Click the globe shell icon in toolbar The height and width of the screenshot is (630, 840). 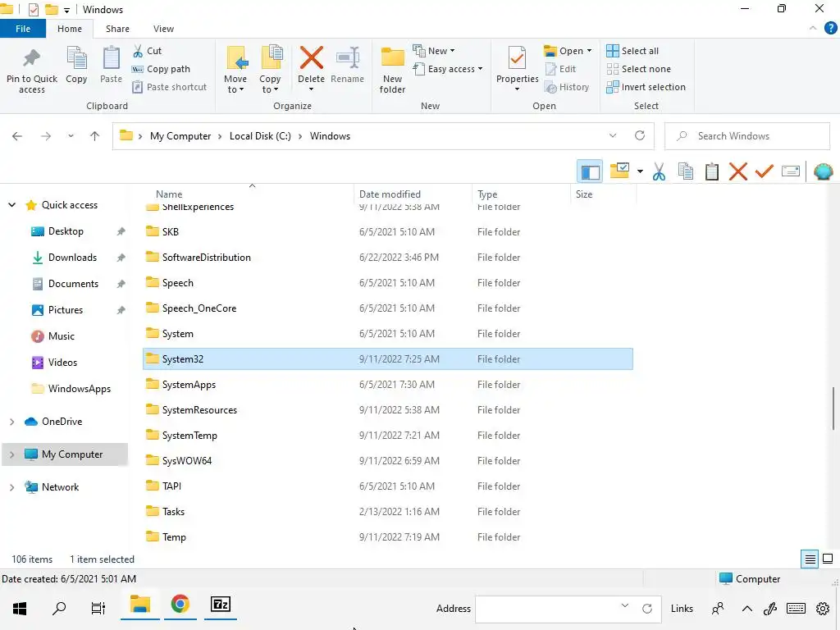(x=824, y=172)
